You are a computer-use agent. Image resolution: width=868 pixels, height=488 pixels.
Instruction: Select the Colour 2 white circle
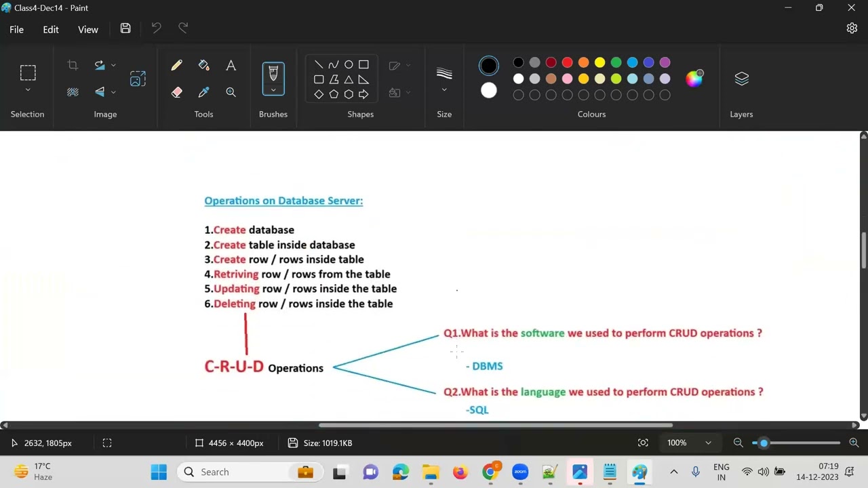(x=488, y=90)
